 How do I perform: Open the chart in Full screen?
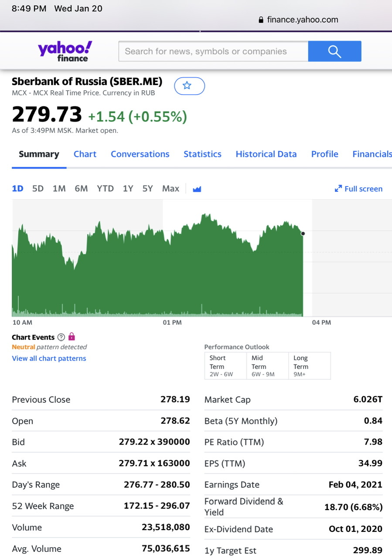point(358,189)
